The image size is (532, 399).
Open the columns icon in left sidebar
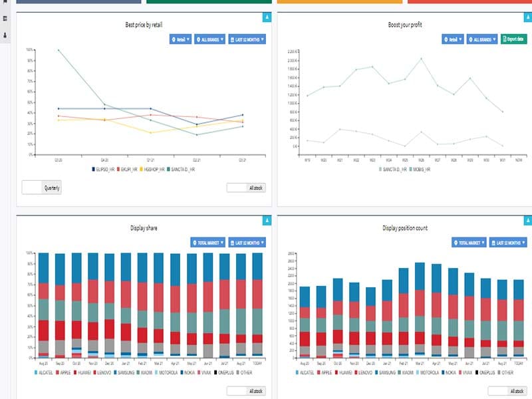[x=5, y=19]
